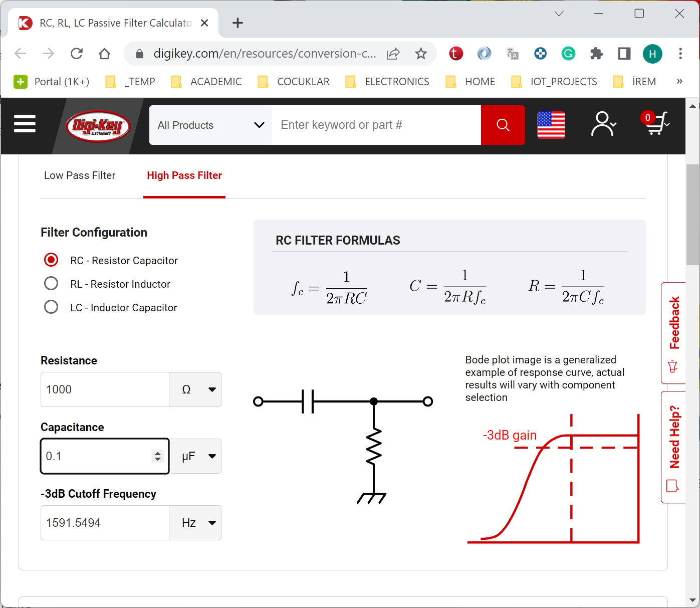The height and width of the screenshot is (608, 700).
Task: Reload the page
Action: click(x=77, y=54)
